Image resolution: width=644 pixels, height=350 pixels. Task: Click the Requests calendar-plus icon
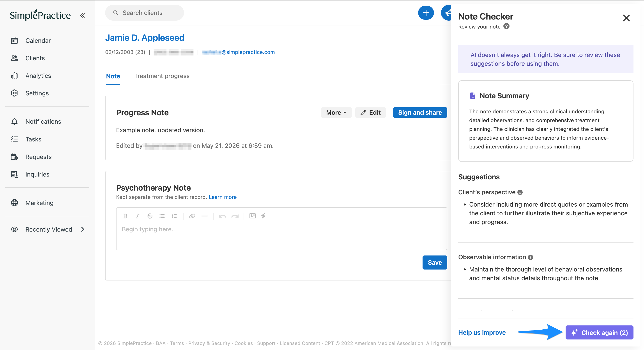click(14, 157)
